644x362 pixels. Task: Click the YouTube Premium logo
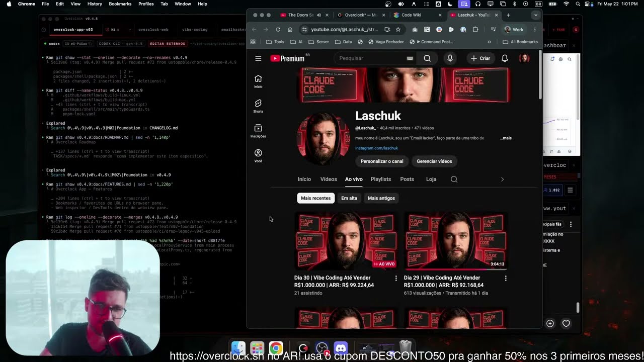pyautogui.click(x=287, y=58)
